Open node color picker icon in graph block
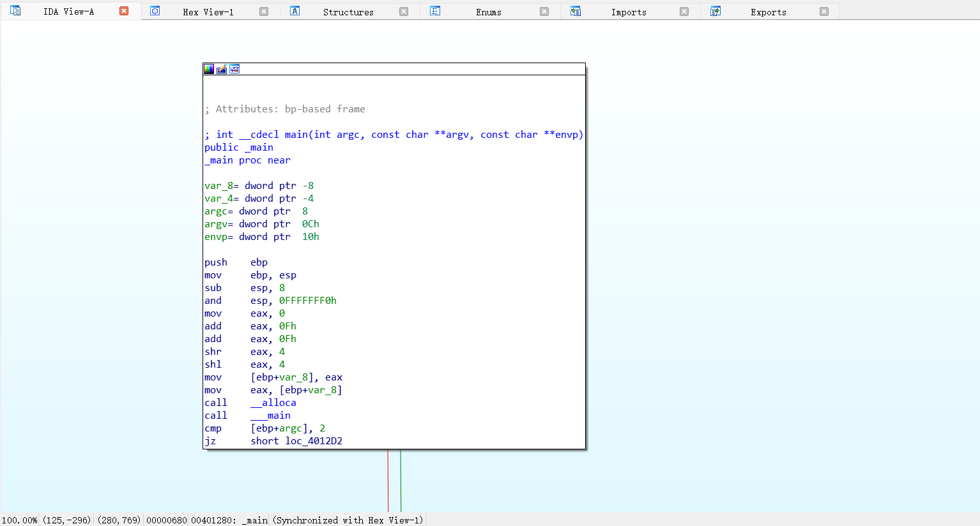 coord(209,69)
